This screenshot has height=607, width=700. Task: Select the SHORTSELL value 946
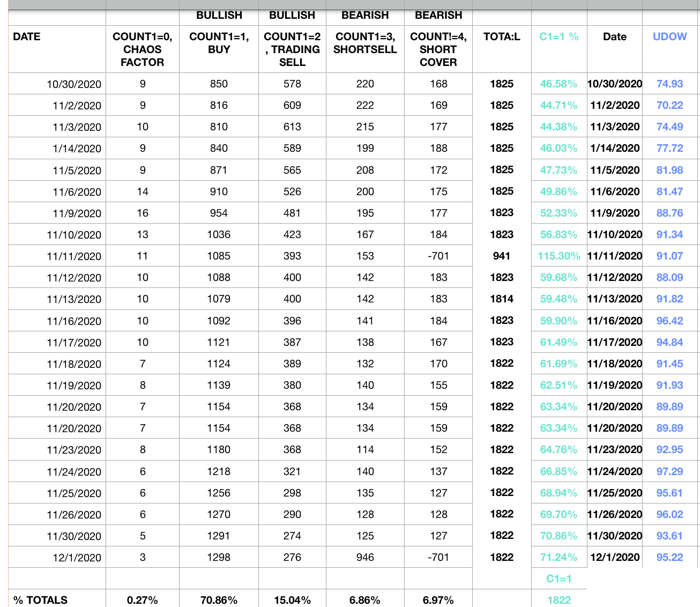click(365, 557)
